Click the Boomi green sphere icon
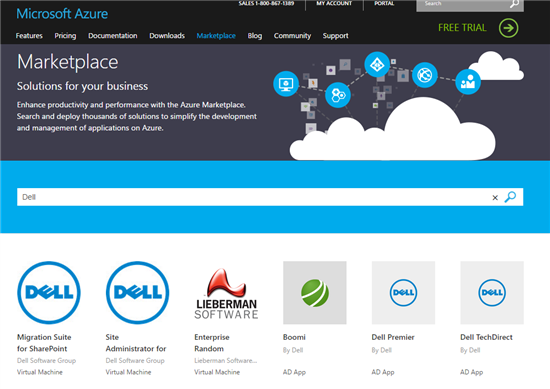Image resolution: width=550 pixels, height=389 pixels. point(315,293)
